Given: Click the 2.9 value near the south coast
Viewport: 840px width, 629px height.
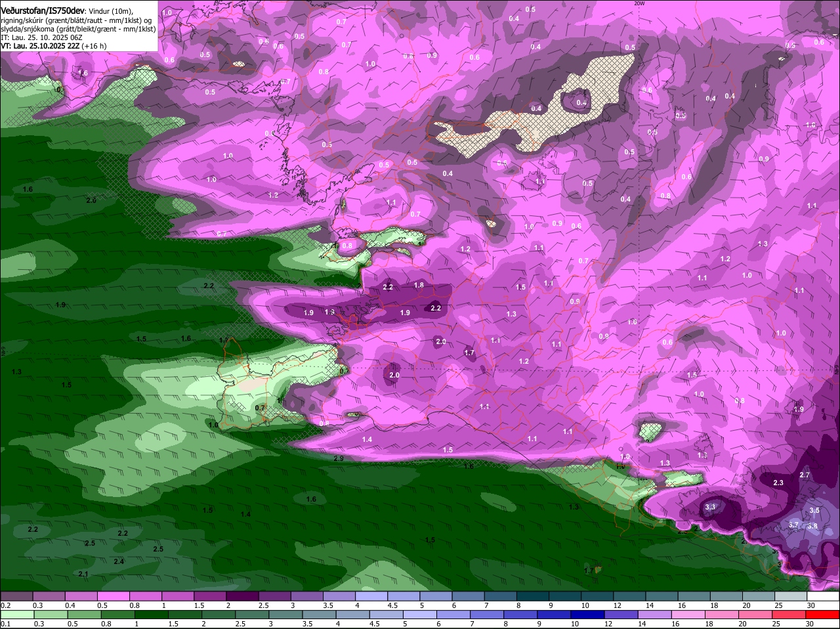Looking at the screenshot, I should (x=339, y=458).
